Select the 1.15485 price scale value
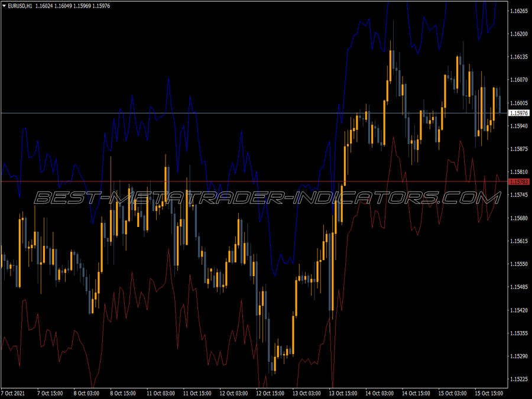 519,287
